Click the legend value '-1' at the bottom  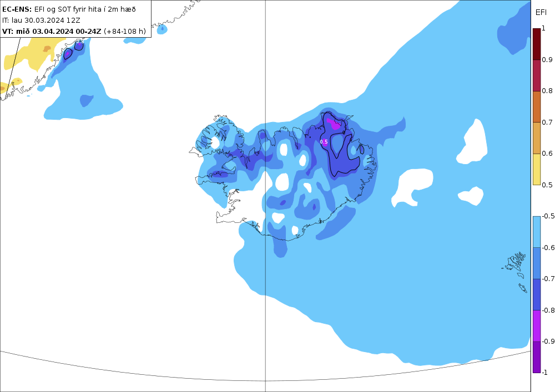tap(545, 372)
